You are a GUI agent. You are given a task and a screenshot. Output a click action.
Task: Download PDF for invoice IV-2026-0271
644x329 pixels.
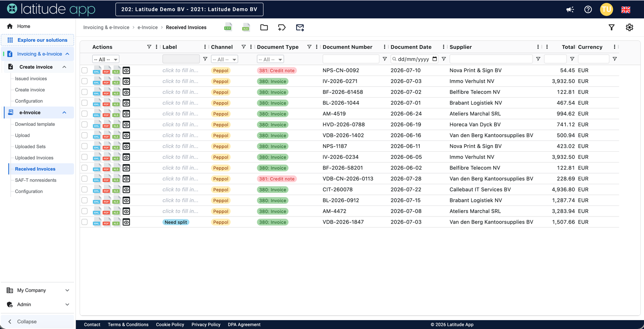coord(106,82)
